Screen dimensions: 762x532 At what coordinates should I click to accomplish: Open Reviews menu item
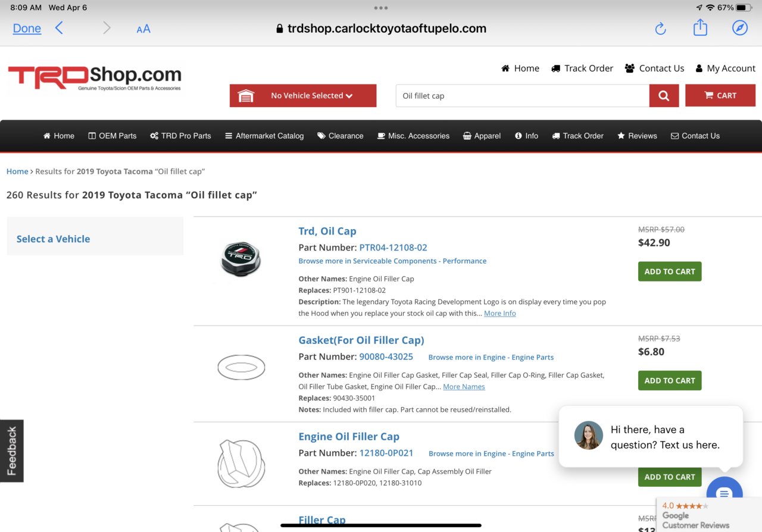tap(637, 136)
